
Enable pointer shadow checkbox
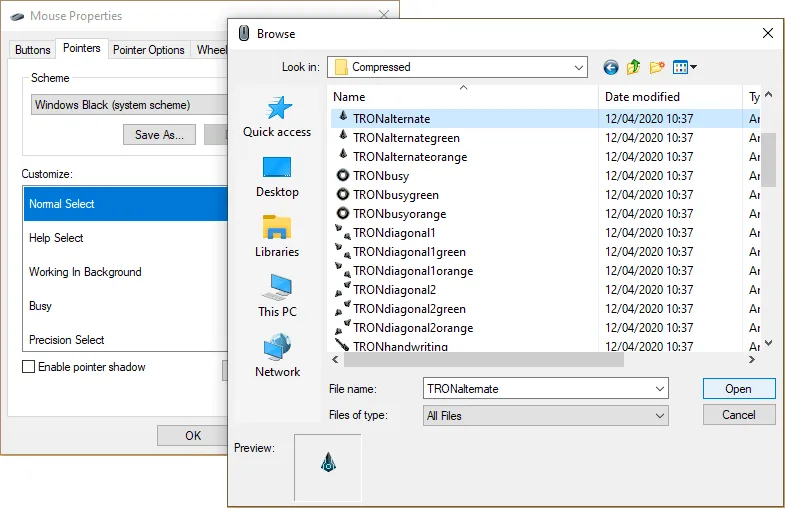(x=29, y=367)
